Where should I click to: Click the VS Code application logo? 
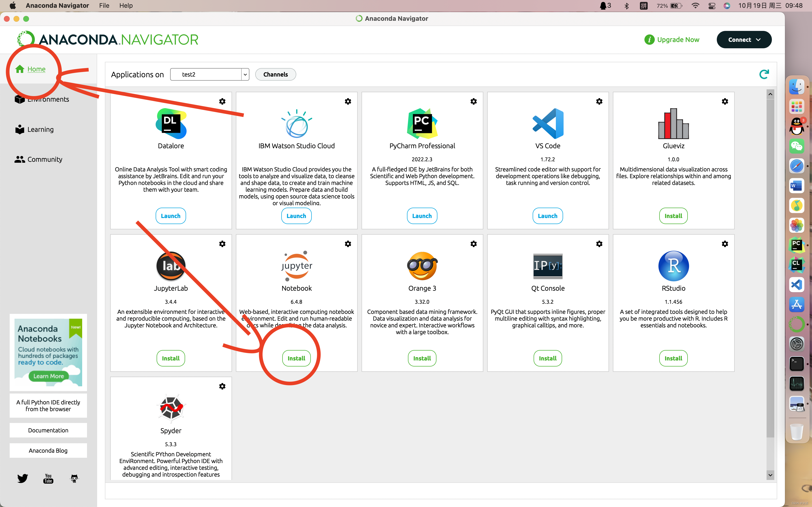[548, 123]
